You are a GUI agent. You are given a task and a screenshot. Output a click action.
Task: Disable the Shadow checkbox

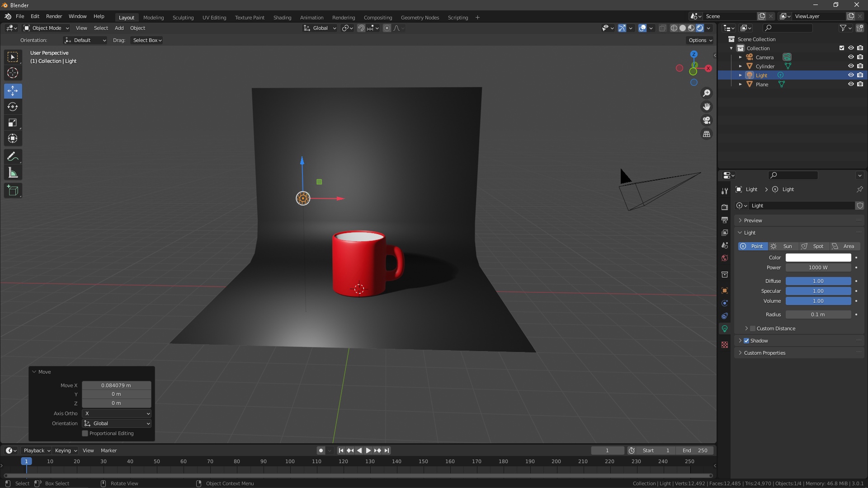pyautogui.click(x=746, y=341)
